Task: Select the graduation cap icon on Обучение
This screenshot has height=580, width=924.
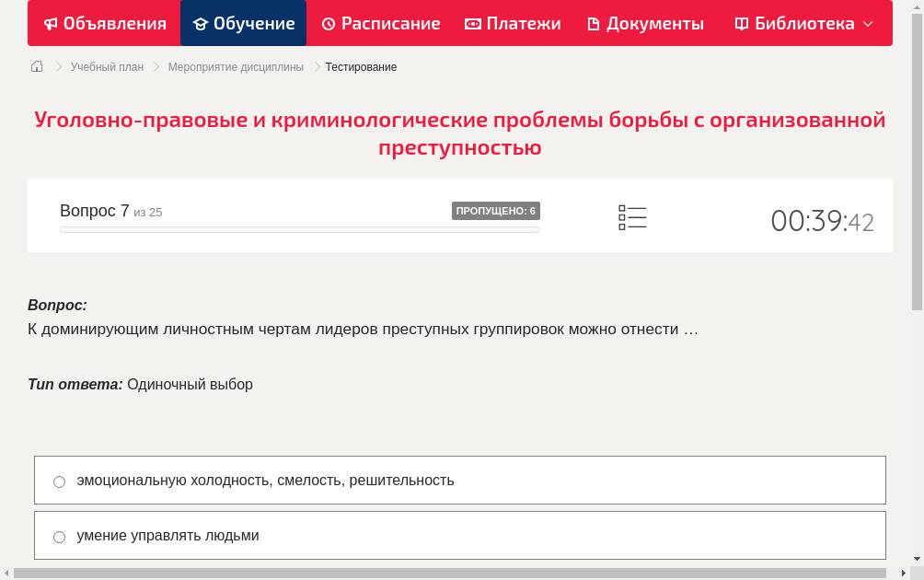Action: point(200,23)
